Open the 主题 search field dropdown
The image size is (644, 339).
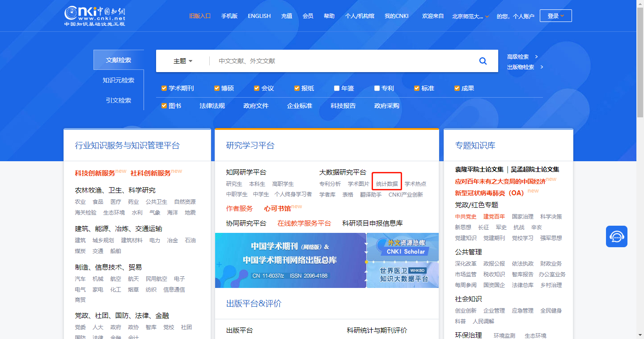click(x=183, y=61)
